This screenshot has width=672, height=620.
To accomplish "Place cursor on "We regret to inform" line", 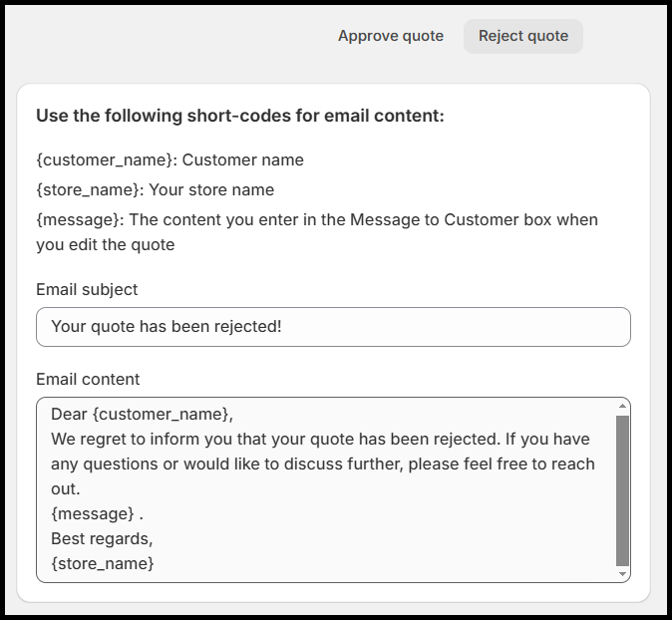I will 319,439.
